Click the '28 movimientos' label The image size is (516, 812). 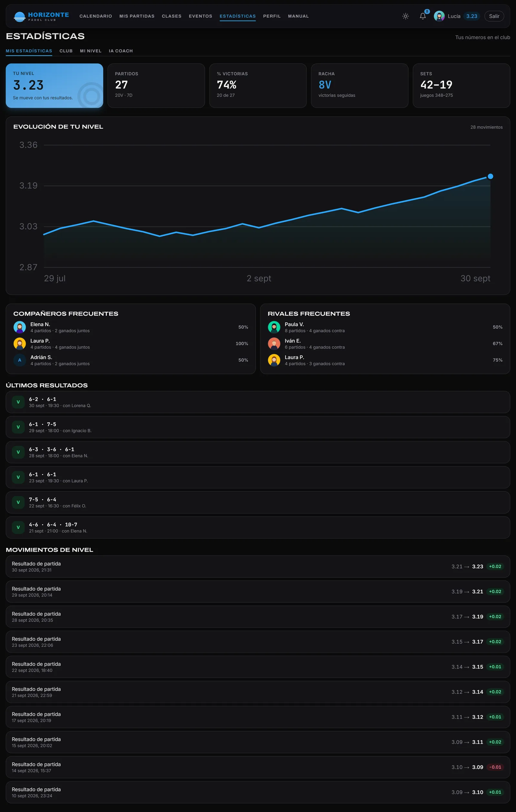(x=486, y=127)
